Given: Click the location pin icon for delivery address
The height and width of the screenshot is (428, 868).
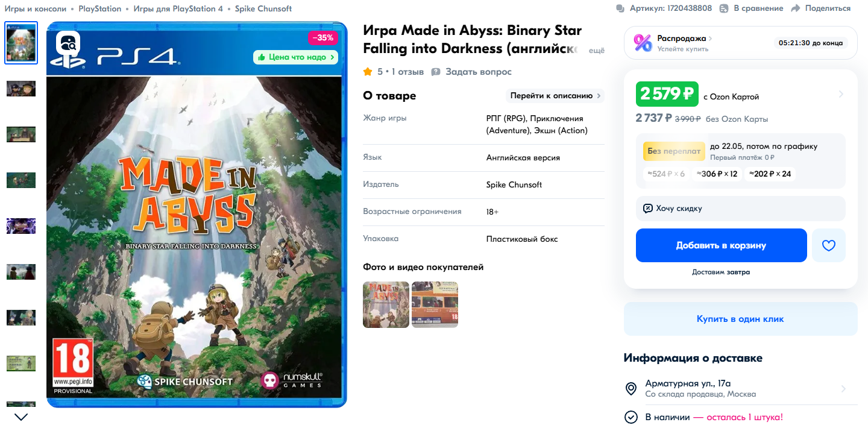Looking at the screenshot, I should point(631,389).
